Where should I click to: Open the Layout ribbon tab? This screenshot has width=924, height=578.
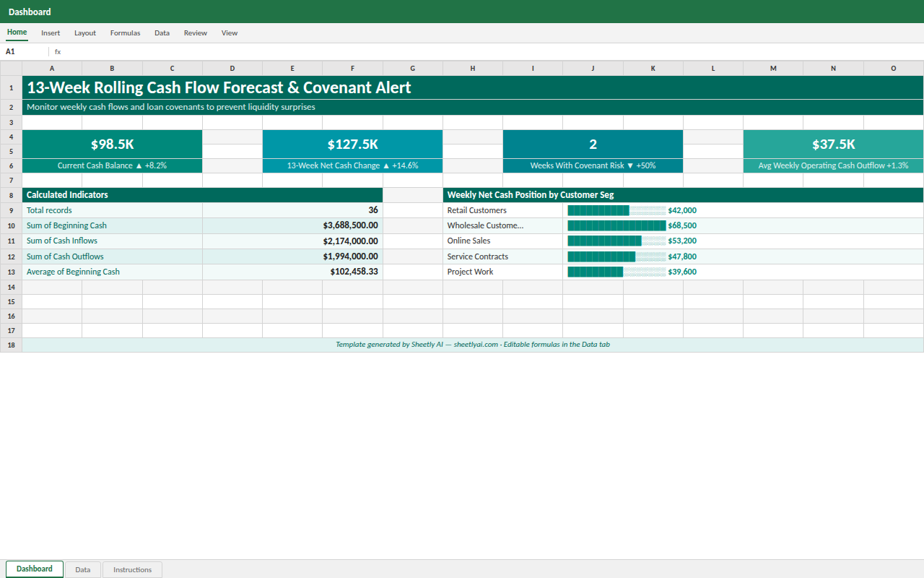click(x=85, y=33)
